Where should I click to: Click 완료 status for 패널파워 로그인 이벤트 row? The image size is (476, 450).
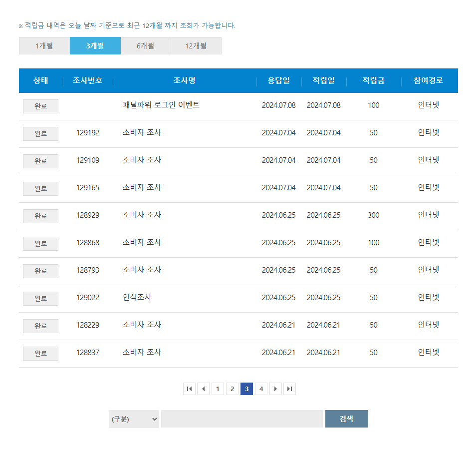click(41, 106)
